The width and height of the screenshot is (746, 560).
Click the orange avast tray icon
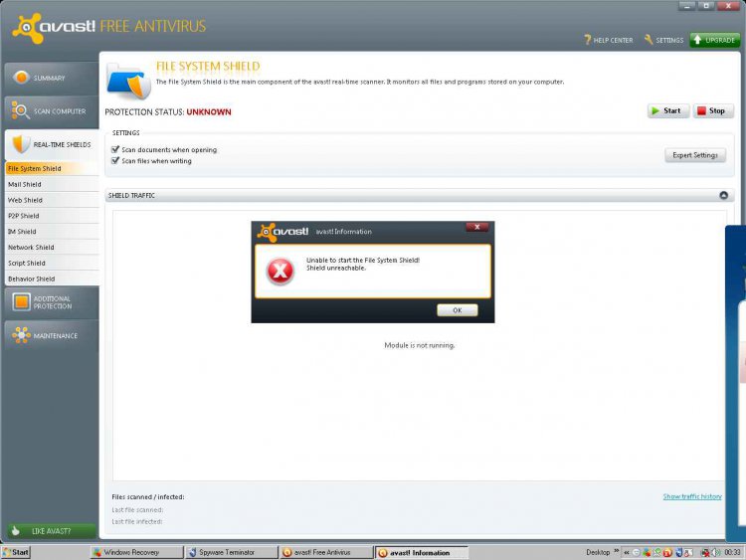[x=667, y=552]
